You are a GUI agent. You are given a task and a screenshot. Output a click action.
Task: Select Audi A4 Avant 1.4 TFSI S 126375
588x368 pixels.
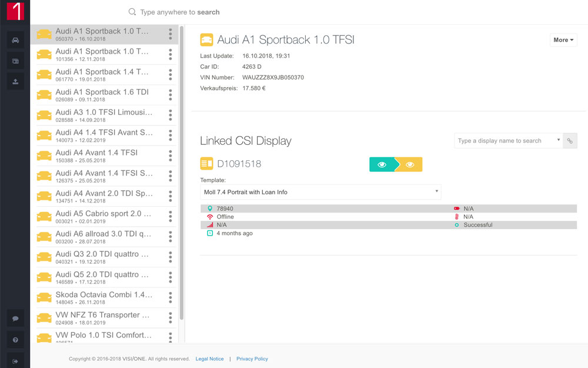click(104, 176)
